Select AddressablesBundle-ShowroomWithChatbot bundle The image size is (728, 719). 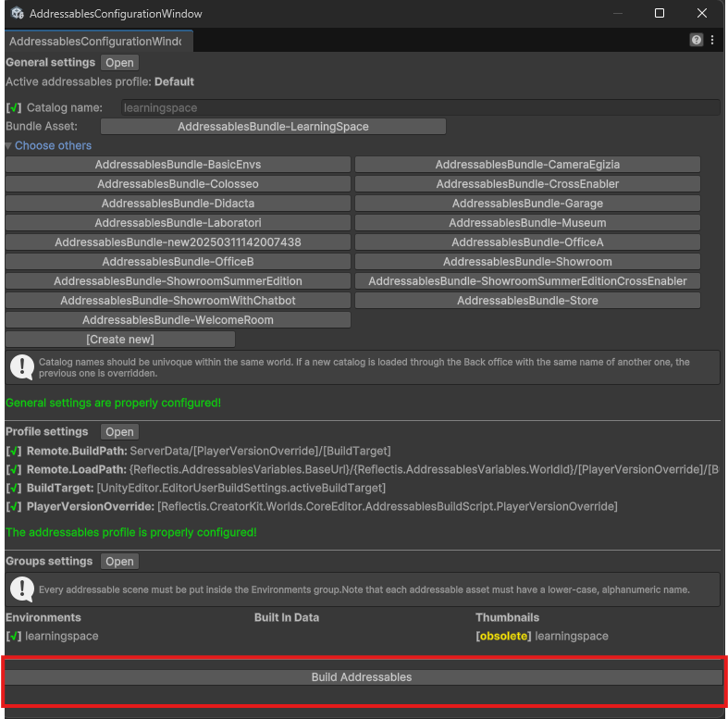(x=178, y=301)
